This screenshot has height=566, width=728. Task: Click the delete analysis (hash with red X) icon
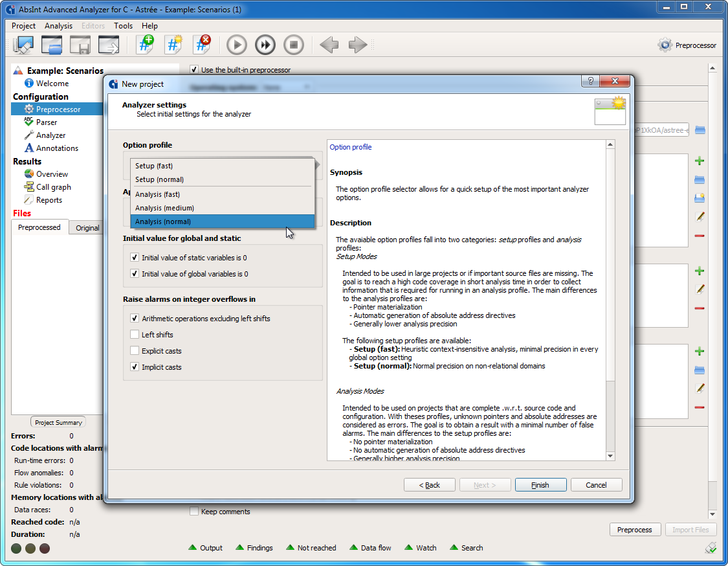coord(203,45)
